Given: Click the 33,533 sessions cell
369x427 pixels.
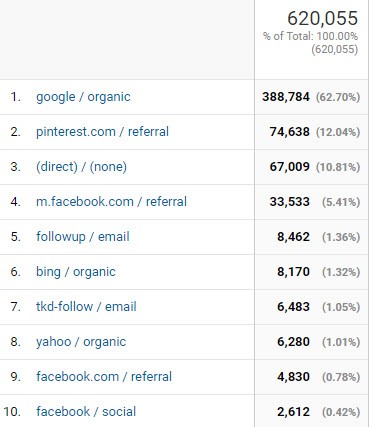Looking at the screenshot, I should click(290, 202).
